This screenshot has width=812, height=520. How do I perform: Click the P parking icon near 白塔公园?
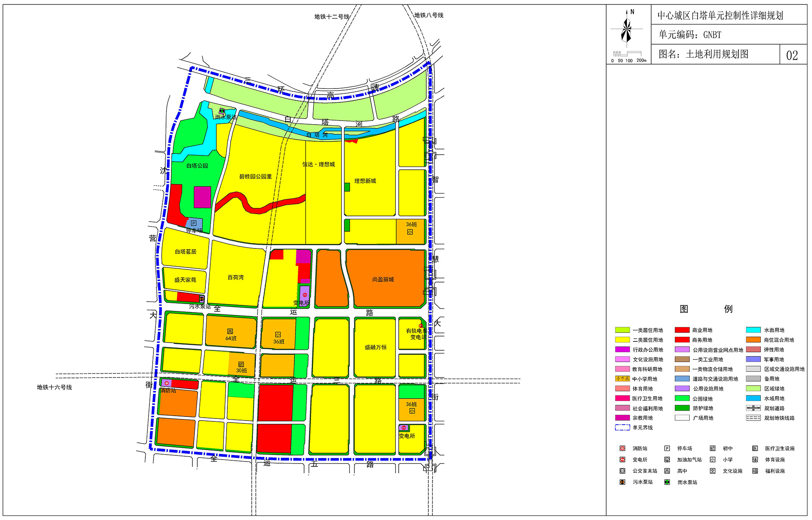(x=194, y=223)
